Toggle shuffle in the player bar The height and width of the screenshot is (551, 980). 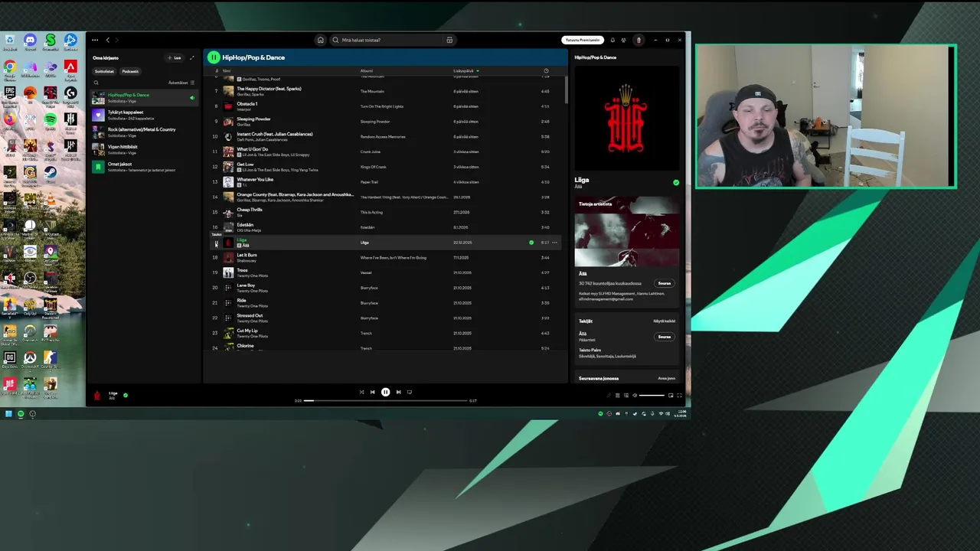pos(362,392)
